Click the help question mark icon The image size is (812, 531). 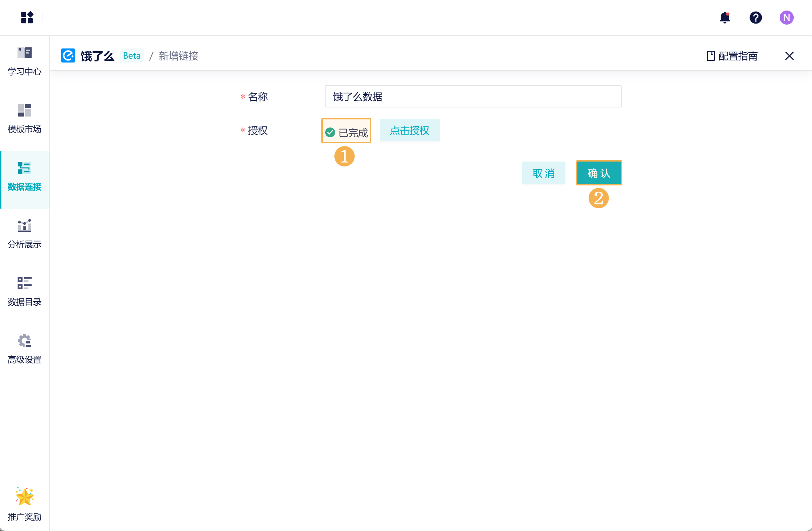tap(755, 17)
